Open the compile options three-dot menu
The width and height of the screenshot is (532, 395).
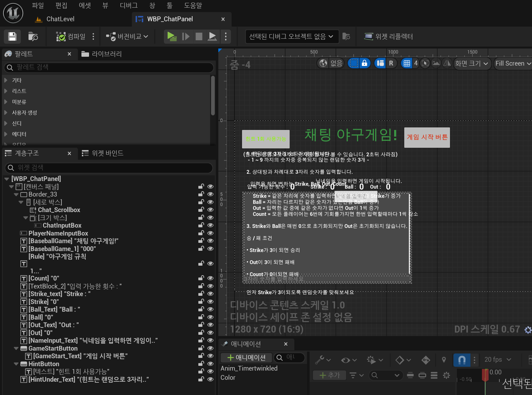pos(93,36)
